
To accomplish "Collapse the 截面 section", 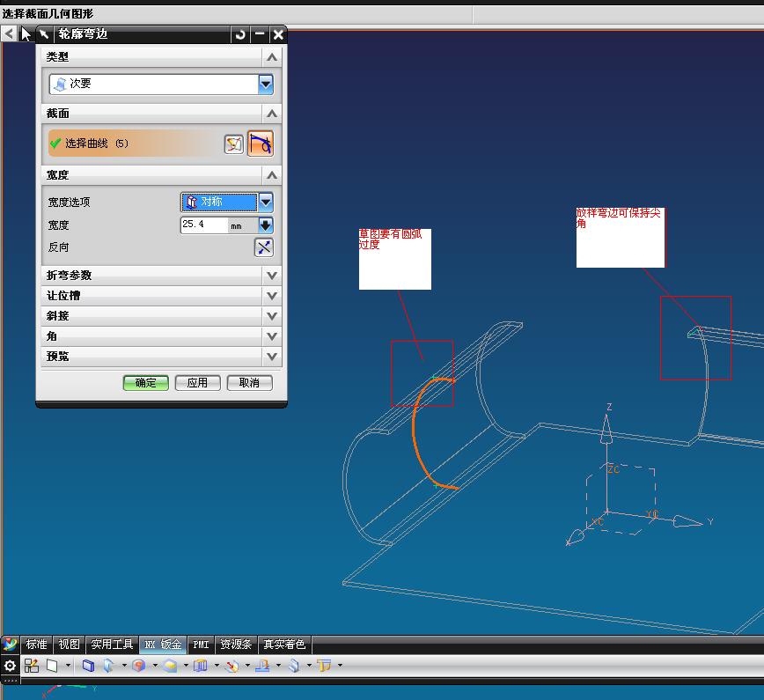I will click(272, 114).
